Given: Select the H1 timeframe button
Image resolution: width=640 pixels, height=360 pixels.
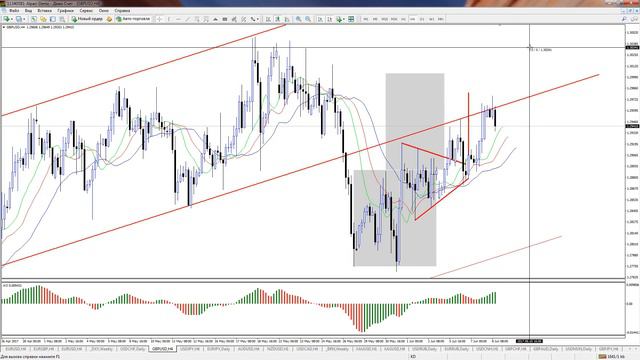Looking at the screenshot, I should coord(403,19).
